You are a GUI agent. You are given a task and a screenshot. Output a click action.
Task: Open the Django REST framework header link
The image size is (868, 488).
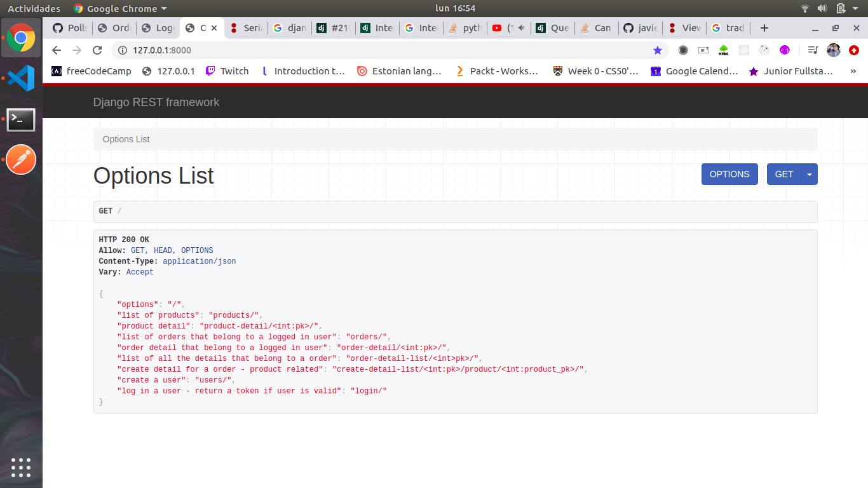pyautogui.click(x=156, y=102)
